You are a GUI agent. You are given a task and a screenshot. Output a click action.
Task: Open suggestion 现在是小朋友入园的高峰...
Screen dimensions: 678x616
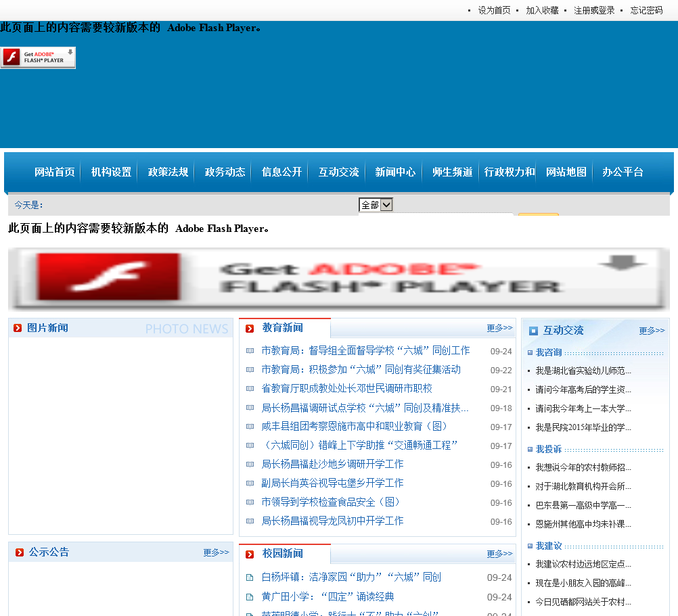[583, 584]
